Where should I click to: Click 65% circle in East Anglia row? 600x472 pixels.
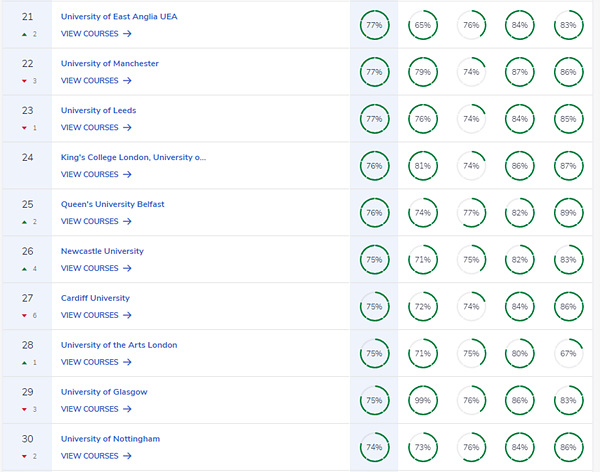click(423, 25)
